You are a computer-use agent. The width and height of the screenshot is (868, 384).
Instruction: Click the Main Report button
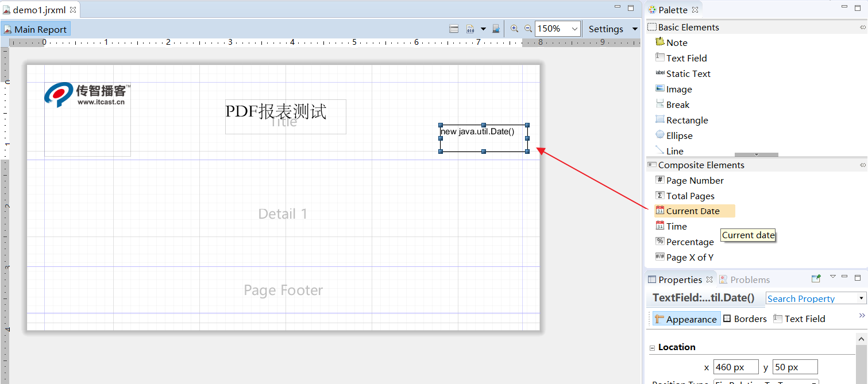click(36, 29)
